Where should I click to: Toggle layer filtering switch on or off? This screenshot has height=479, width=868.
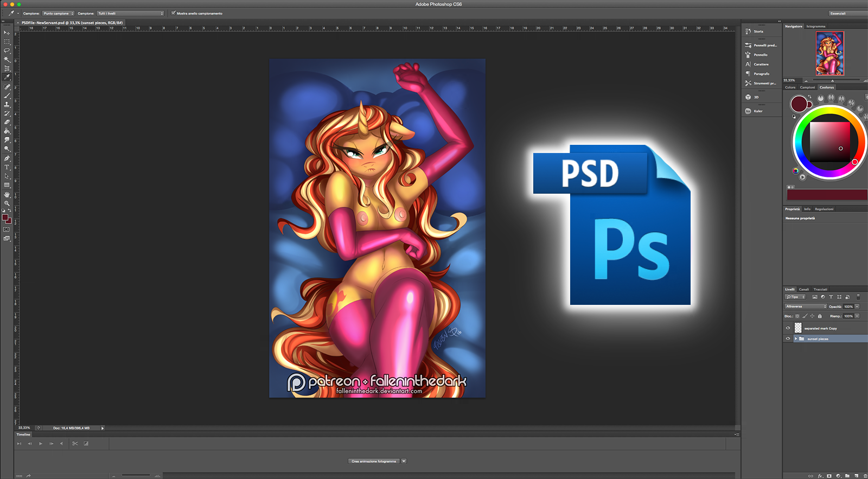click(x=858, y=297)
